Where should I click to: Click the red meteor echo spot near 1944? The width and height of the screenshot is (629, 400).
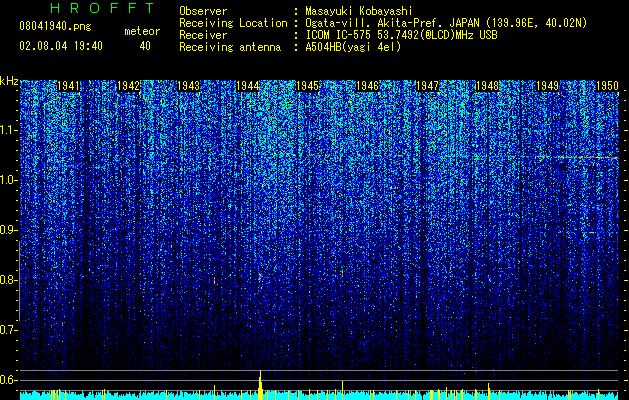pyautogui.click(x=260, y=276)
